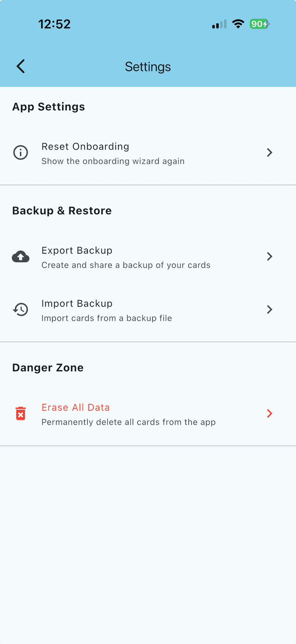The image size is (296, 644).
Task: Tap the back arrow in the header
Action: pyautogui.click(x=21, y=66)
